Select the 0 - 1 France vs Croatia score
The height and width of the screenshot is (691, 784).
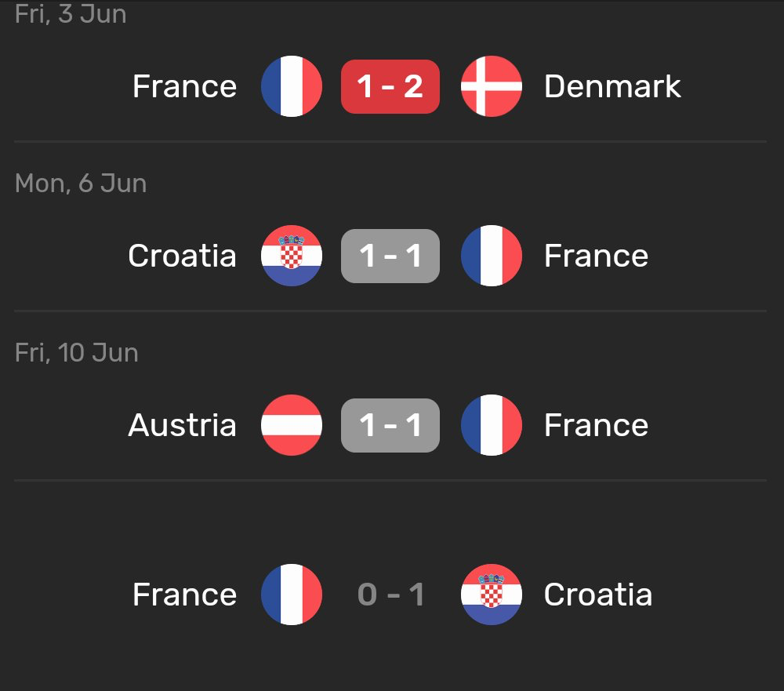point(390,595)
